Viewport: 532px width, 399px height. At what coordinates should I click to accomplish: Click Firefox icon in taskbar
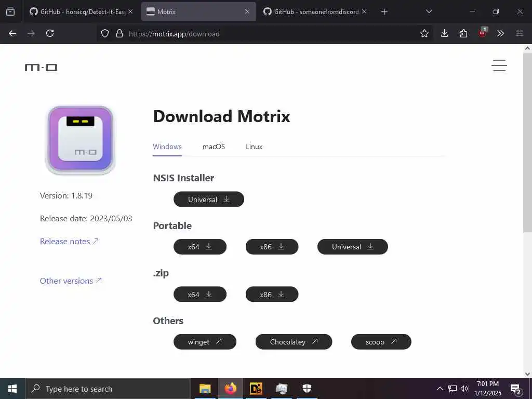coord(230,389)
